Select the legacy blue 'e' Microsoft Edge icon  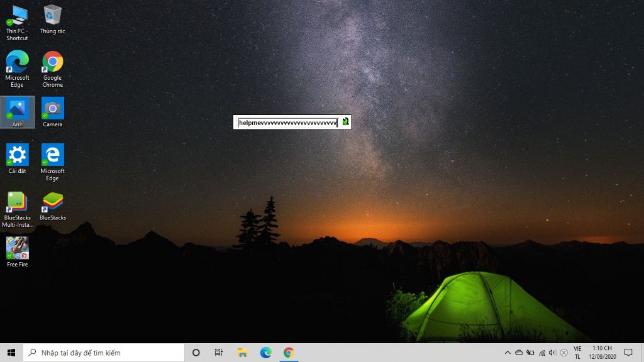click(53, 162)
